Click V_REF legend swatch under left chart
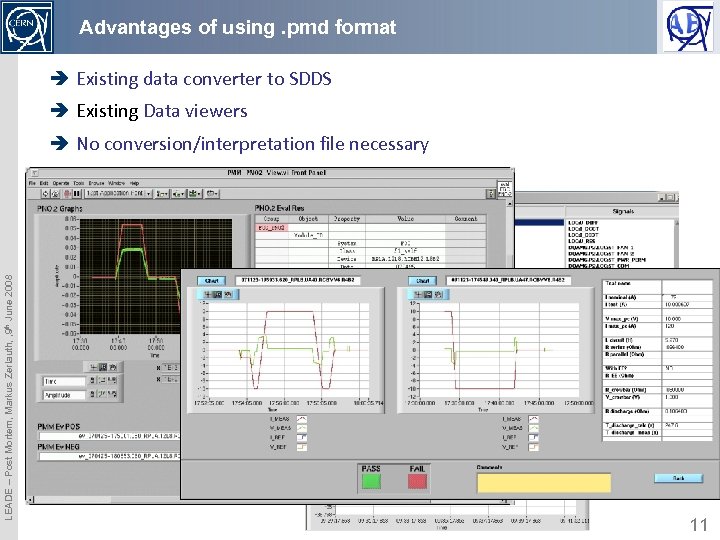This screenshot has width=720, height=540. tap(302, 447)
